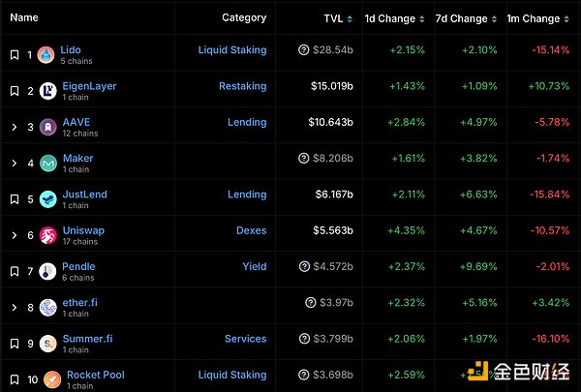Click the info icon next to Pendle's TVL
The image size is (581, 392).
pos(304,267)
